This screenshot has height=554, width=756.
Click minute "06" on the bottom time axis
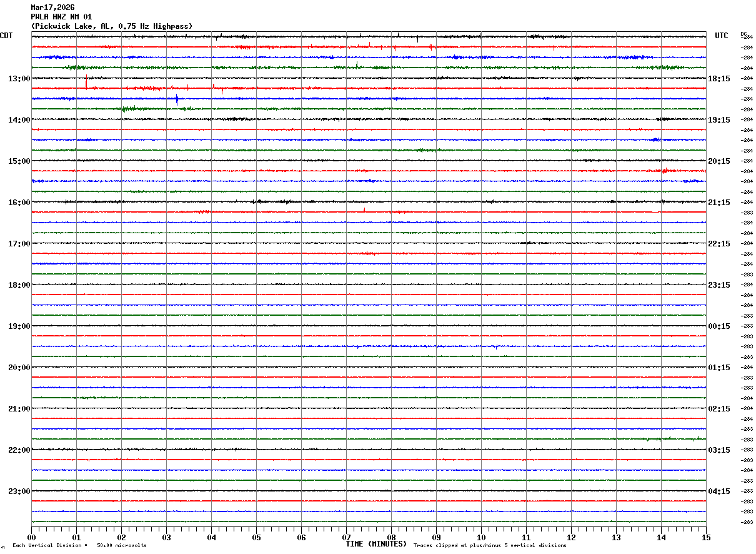click(x=301, y=537)
